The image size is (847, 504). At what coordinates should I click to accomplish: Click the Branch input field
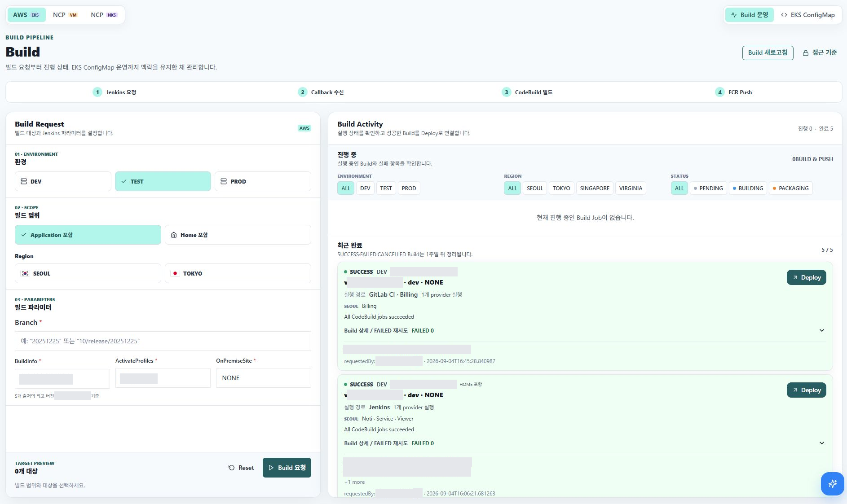[x=163, y=341]
